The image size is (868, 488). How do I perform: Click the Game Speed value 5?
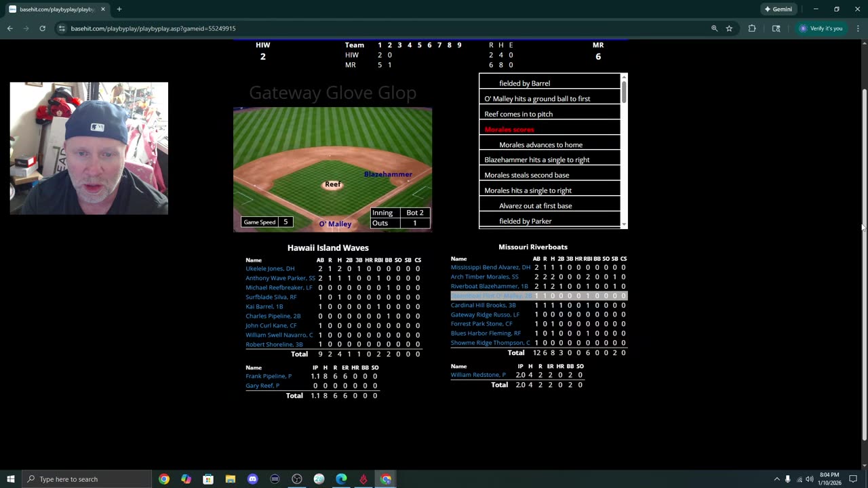coord(285,222)
